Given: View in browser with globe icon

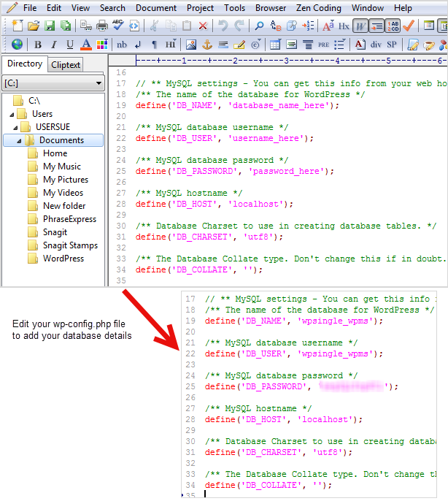Looking at the screenshot, I should click(x=17, y=44).
